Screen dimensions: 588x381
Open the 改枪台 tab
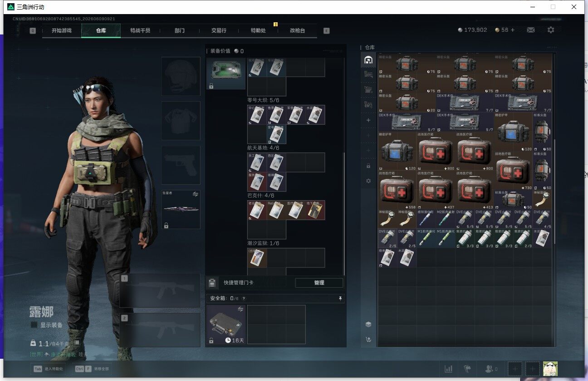click(297, 30)
